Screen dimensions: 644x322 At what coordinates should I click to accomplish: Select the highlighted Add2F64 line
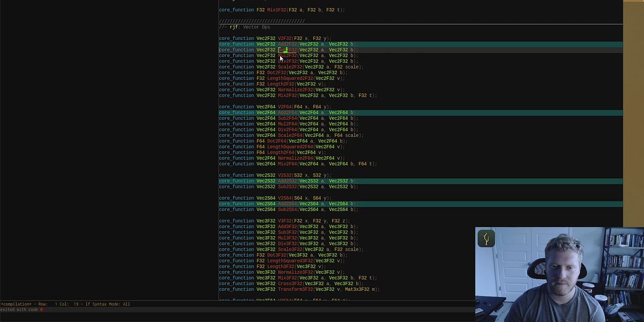(287, 112)
